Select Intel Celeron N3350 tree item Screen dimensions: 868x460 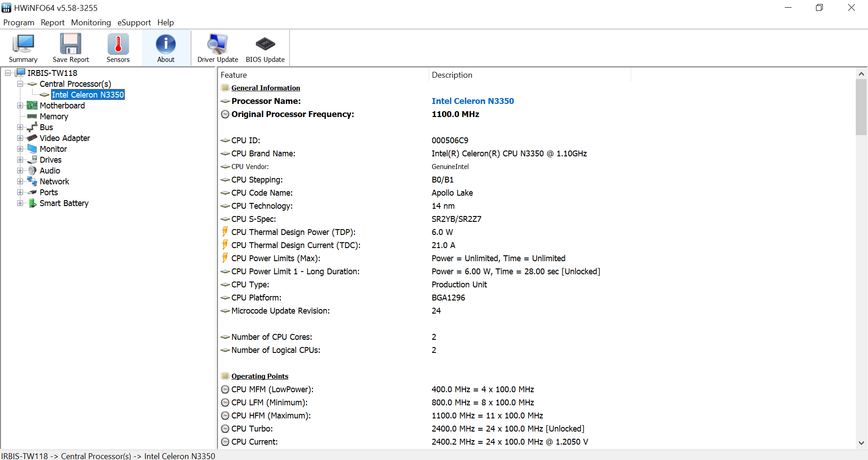[88, 94]
